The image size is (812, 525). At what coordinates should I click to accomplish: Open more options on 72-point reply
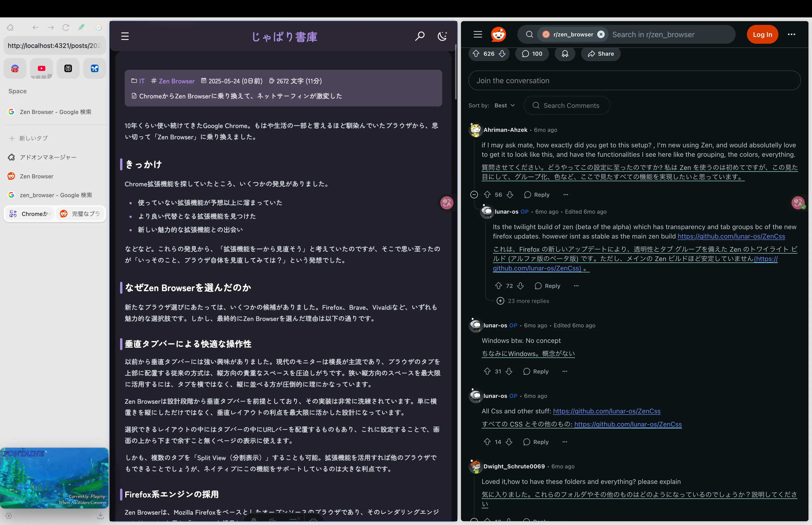pos(576,286)
